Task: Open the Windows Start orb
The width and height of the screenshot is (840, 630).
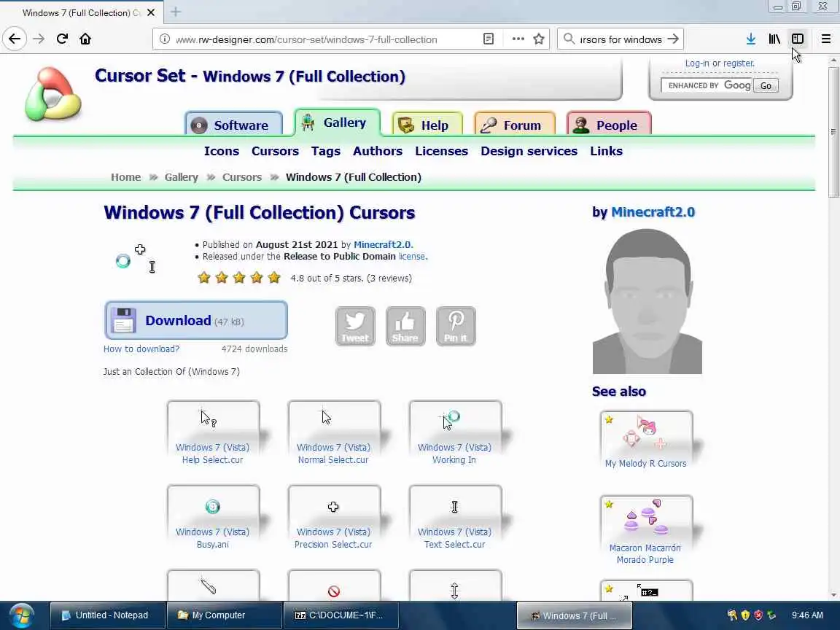Action: click(22, 615)
